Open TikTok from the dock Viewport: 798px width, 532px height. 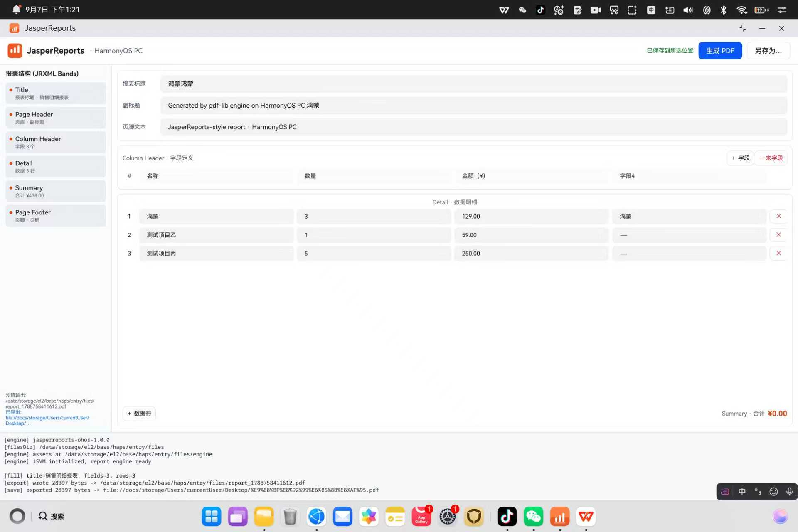tap(507, 517)
